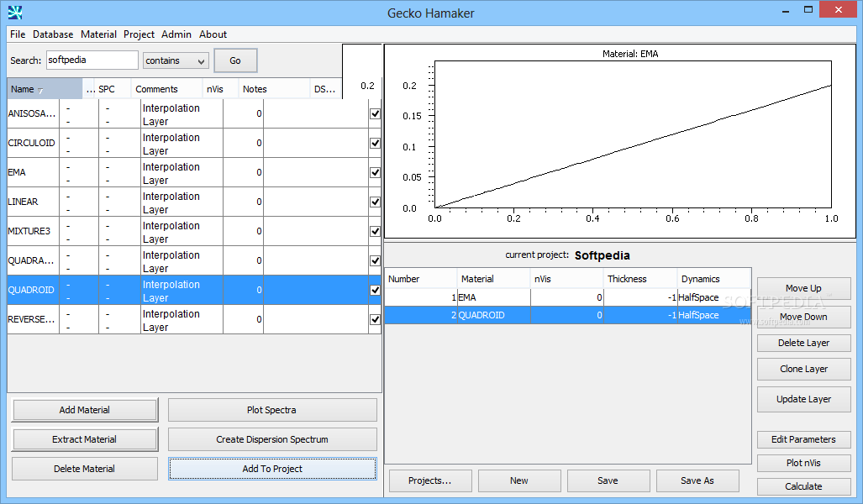Click Move Up button
Screen dimensions: 863x504
click(803, 288)
